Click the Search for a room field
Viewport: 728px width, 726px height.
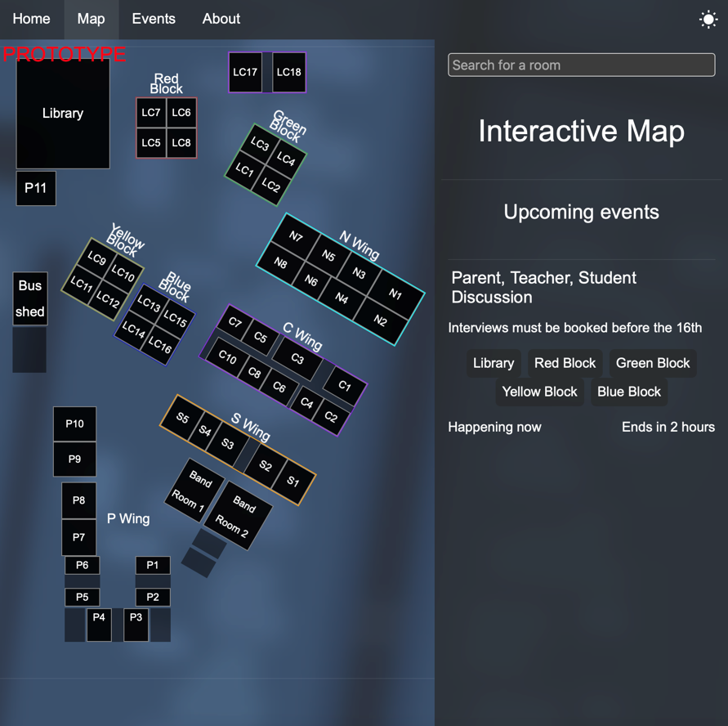pyautogui.click(x=581, y=65)
